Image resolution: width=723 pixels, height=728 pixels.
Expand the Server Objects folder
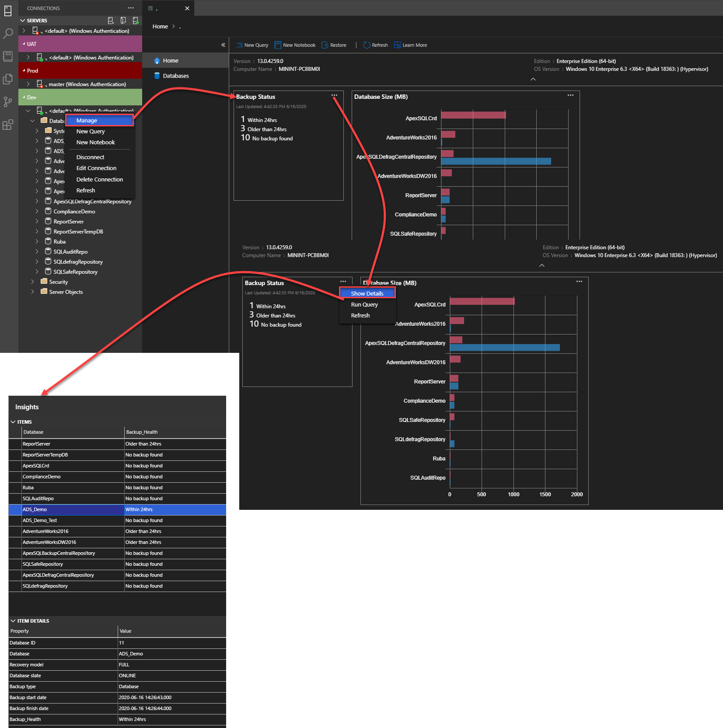pyautogui.click(x=32, y=292)
